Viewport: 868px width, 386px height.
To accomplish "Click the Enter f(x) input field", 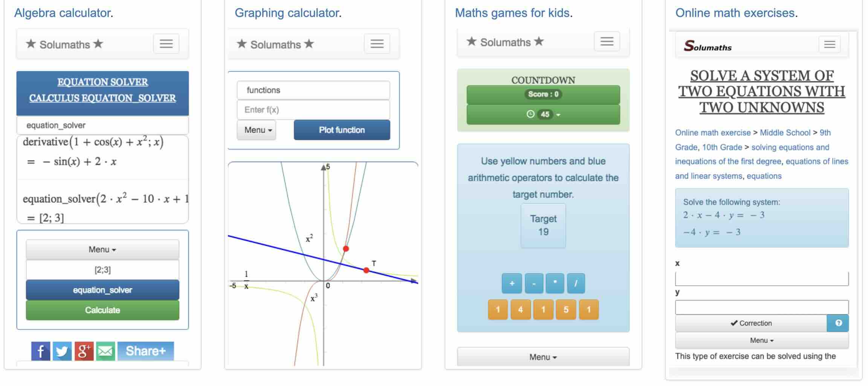I will coord(313,109).
